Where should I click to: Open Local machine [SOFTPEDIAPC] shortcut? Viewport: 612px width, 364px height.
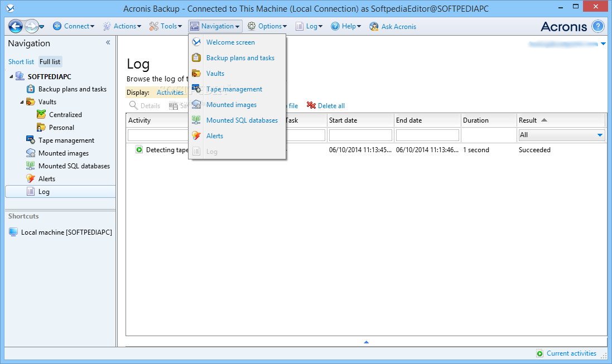point(66,232)
